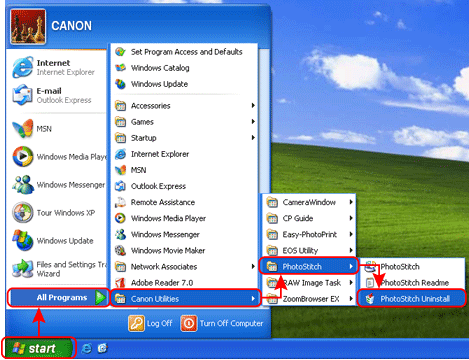Click the PhotoStitch Uninstall icon
Image resolution: width=469 pixels, height=360 pixels.
coord(370,299)
